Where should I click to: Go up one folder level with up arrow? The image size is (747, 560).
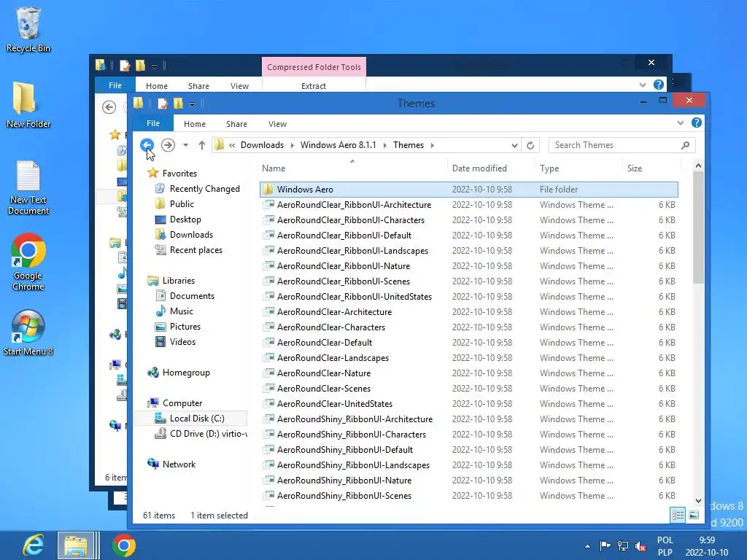(x=202, y=145)
